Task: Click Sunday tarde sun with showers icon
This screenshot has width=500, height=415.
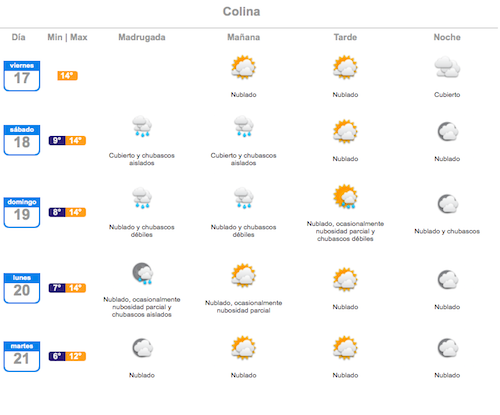Action: pos(345,197)
